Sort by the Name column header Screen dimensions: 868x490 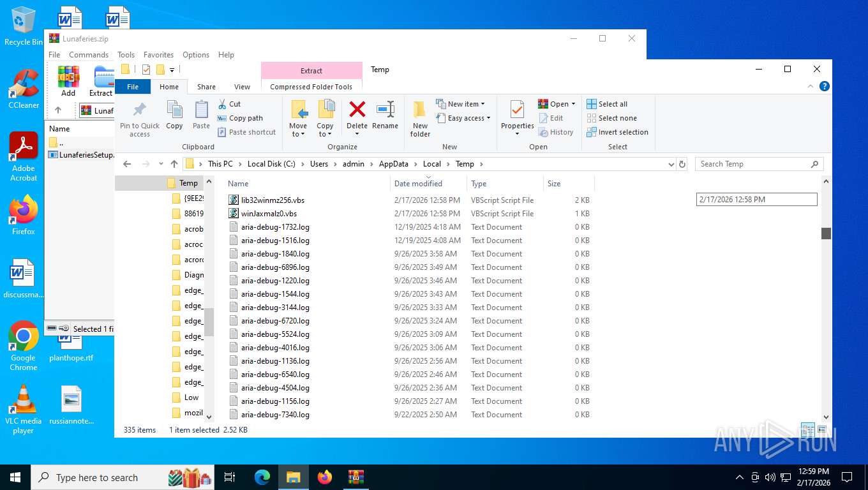coord(238,183)
